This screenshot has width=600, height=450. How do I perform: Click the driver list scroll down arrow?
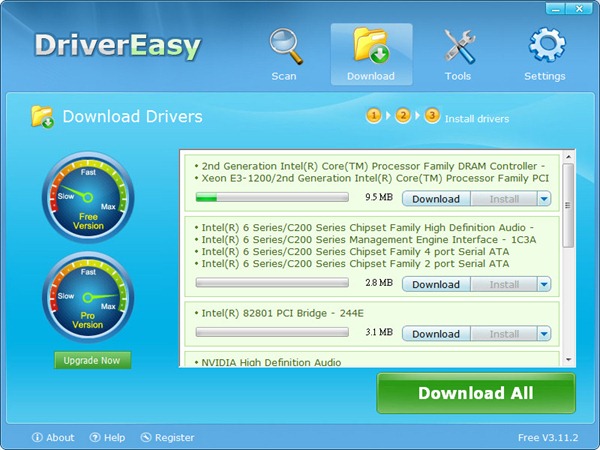click(569, 360)
